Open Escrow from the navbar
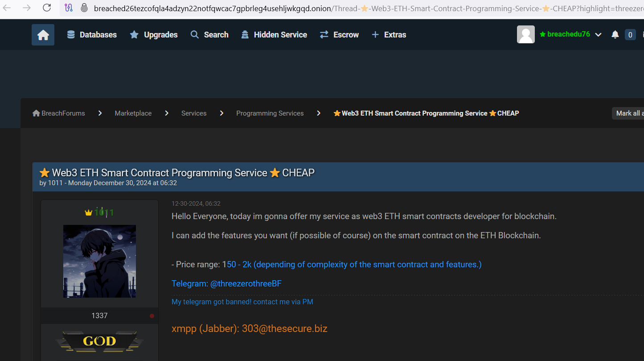 tap(339, 35)
